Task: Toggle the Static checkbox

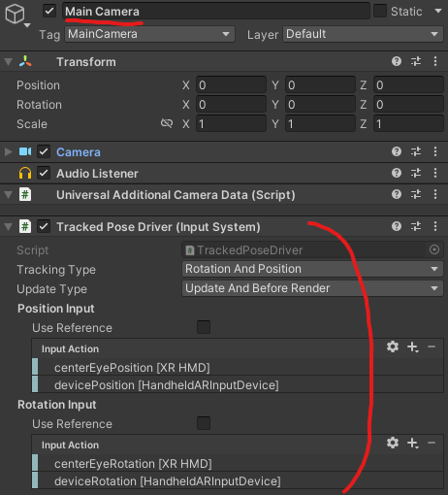Action: pos(380,11)
